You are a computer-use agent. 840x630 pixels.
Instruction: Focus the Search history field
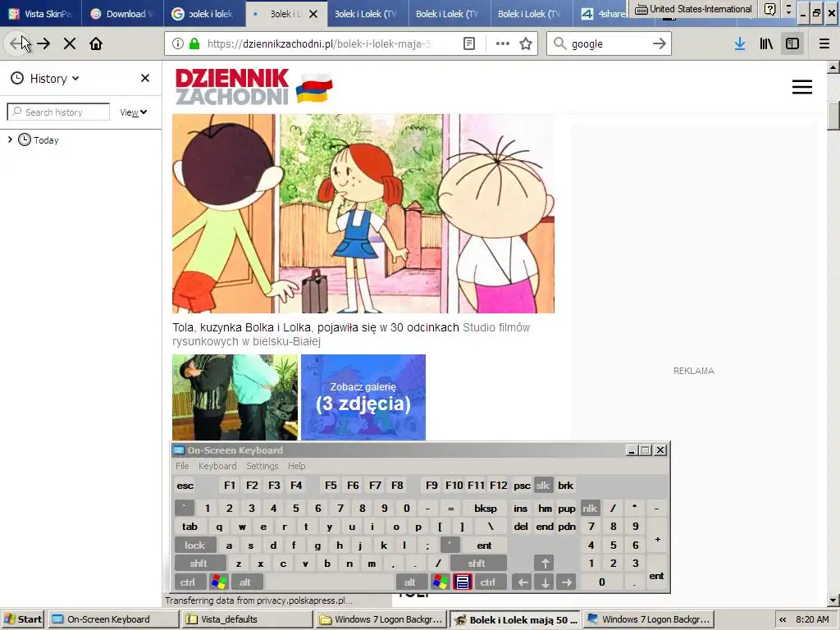tap(58, 112)
